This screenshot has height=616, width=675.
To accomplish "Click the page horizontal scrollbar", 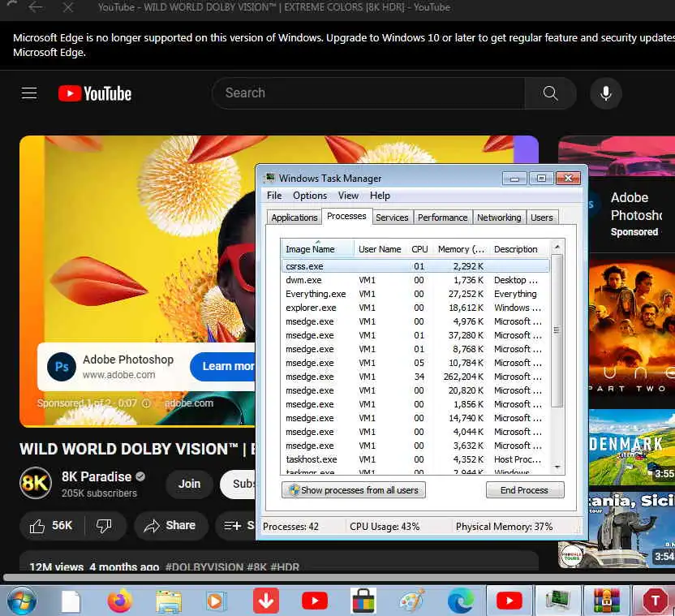I will [337, 578].
